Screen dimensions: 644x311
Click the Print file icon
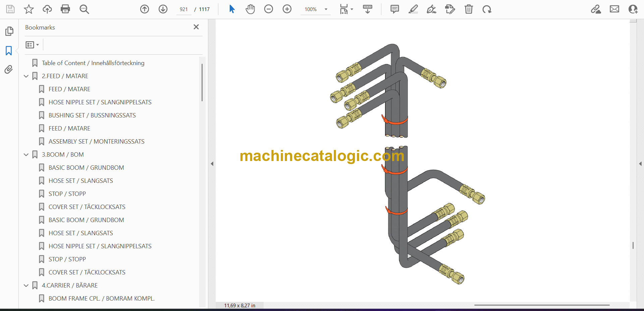click(65, 9)
